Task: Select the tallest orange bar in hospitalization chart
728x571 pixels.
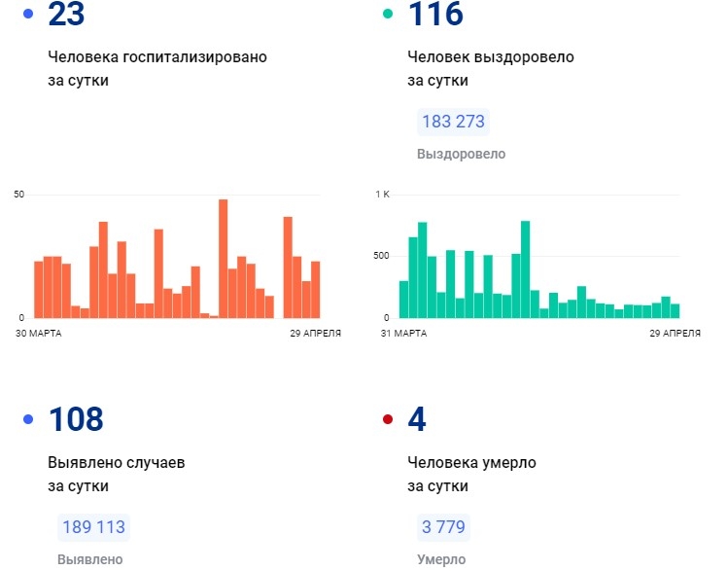Action: [x=223, y=259]
